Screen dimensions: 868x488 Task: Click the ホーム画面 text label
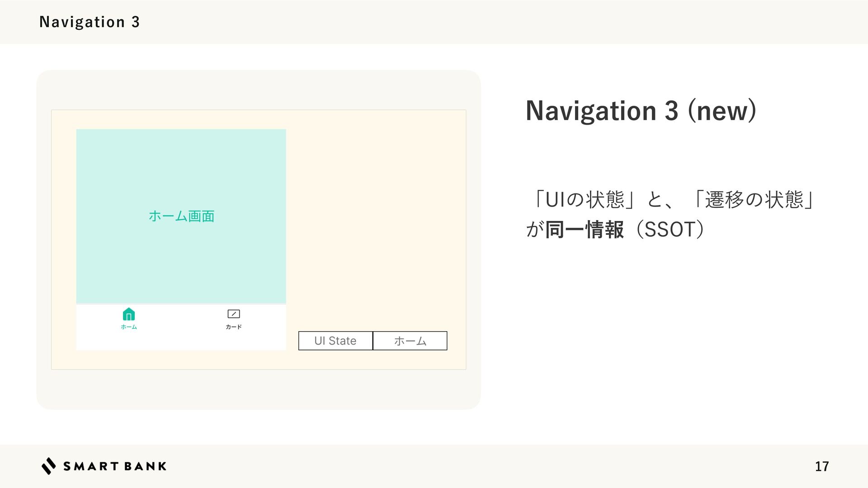coord(181,216)
